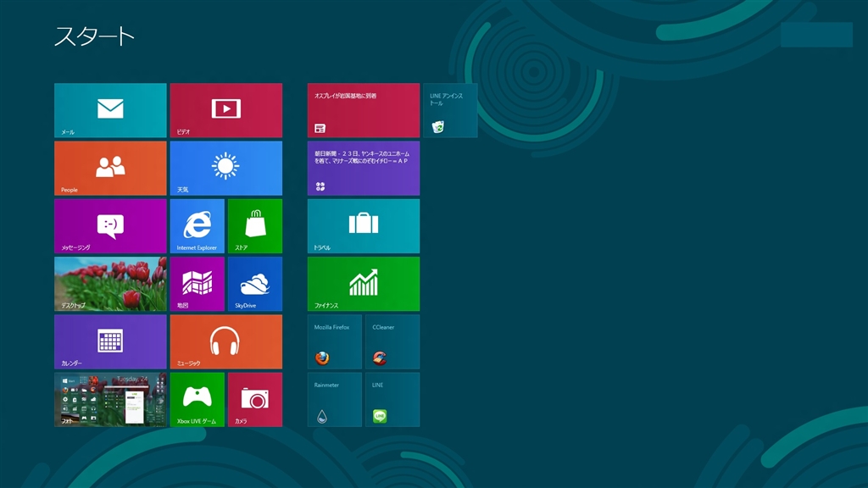This screenshot has height=488, width=868.
Task: Launch the Music headphones tile
Action: coord(225,341)
